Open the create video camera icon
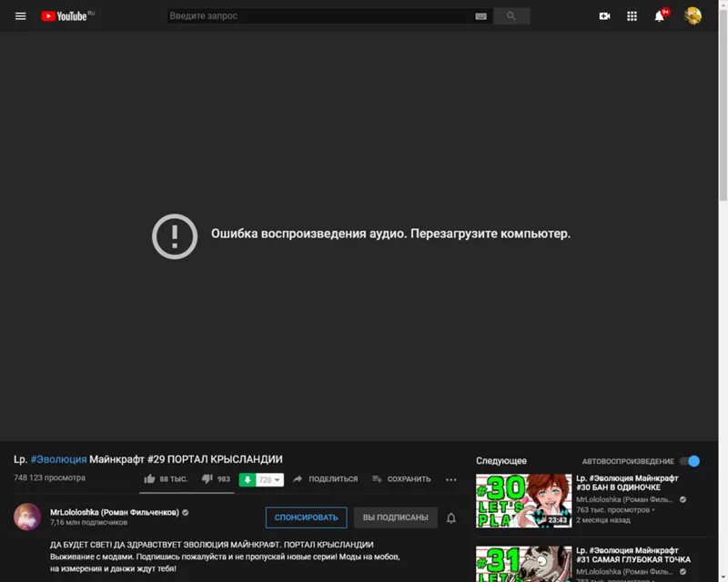Screen dimensions: 728x582 604,16
